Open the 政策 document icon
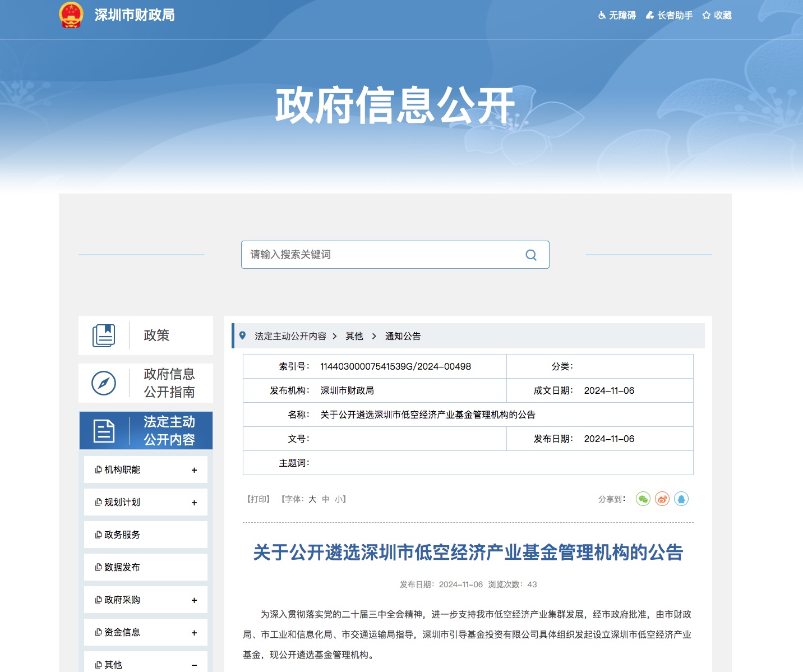Image resolution: width=803 pixels, height=672 pixels. point(104,335)
